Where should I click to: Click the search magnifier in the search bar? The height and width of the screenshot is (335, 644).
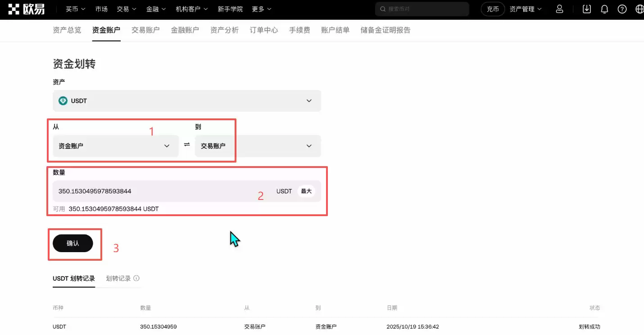point(382,9)
